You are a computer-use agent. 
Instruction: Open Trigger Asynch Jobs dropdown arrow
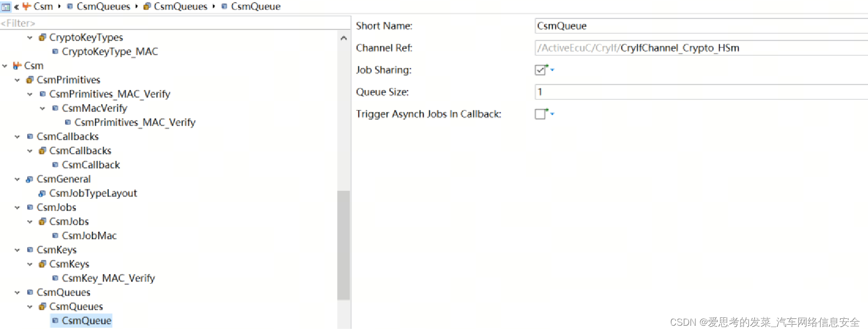coord(552,114)
